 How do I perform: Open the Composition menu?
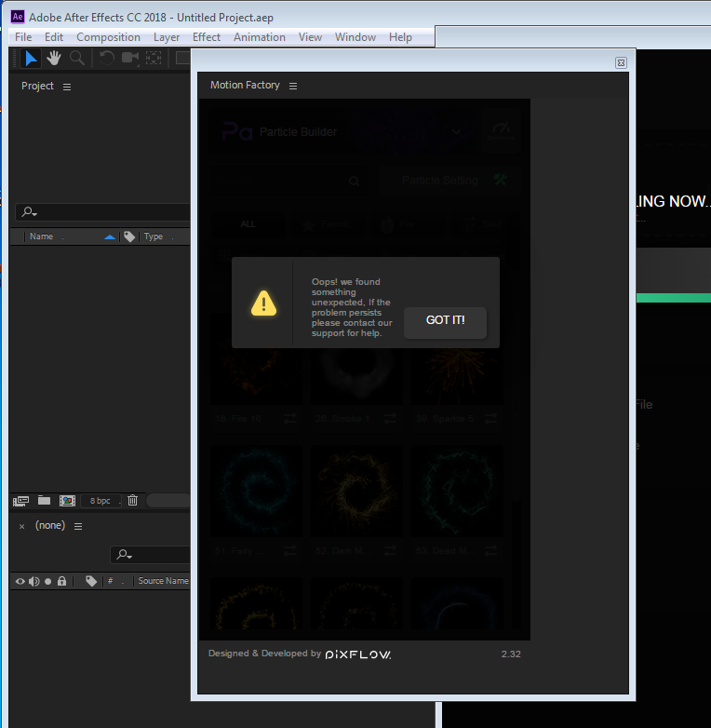[x=108, y=37]
